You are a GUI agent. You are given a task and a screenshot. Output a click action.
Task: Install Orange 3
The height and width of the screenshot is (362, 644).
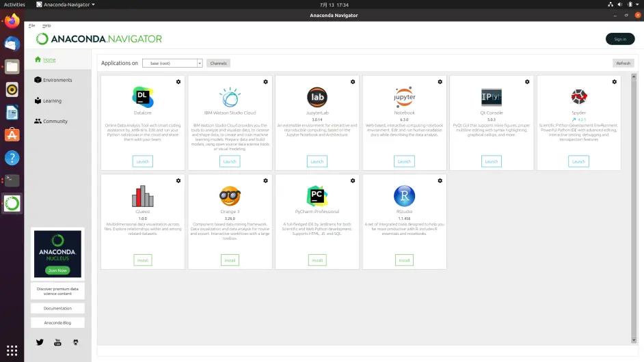[x=230, y=260]
